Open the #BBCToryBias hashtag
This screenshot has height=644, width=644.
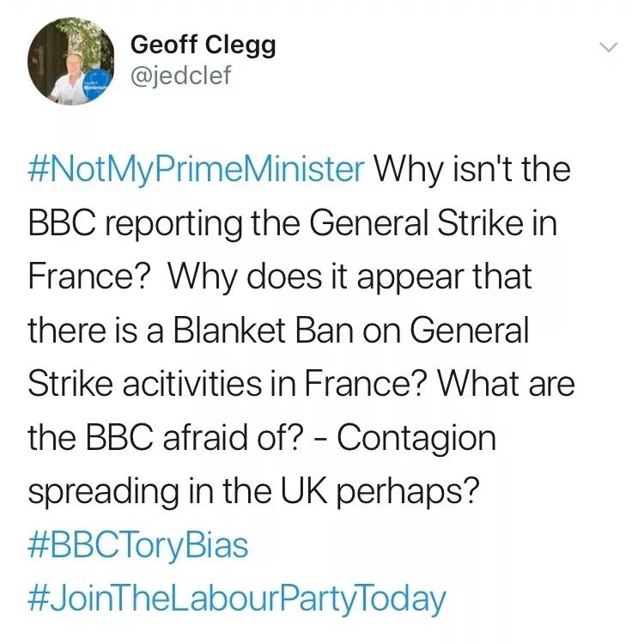pyautogui.click(x=138, y=546)
